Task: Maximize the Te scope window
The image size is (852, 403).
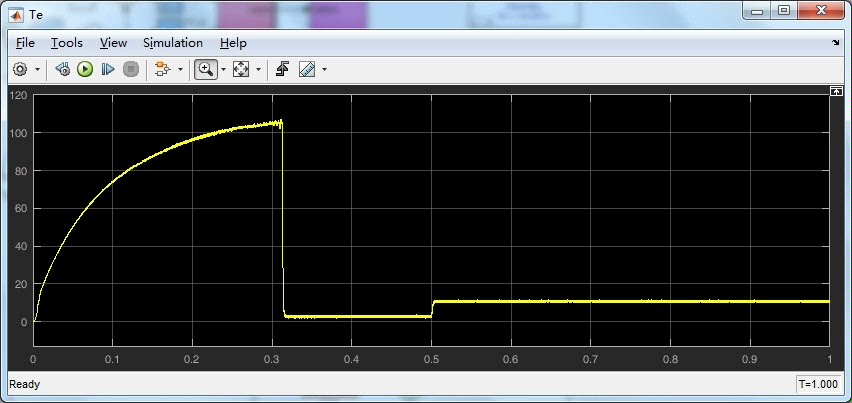Action: pos(783,10)
